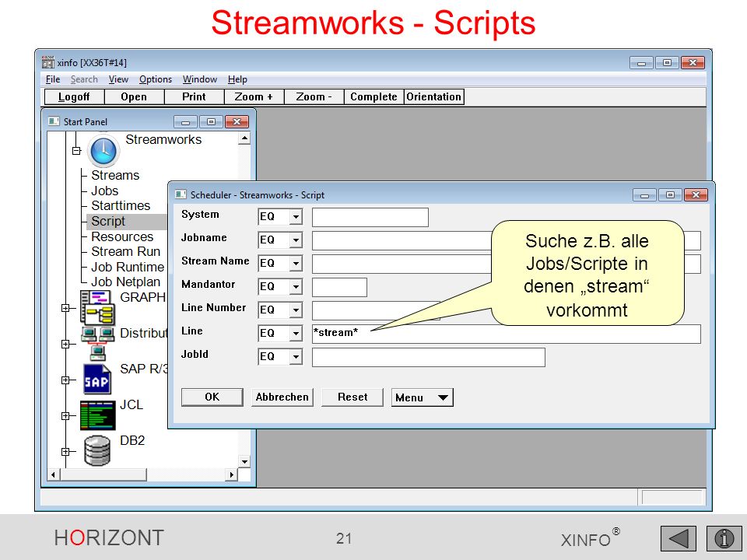Click the Logoff toolbar button

[x=74, y=96]
